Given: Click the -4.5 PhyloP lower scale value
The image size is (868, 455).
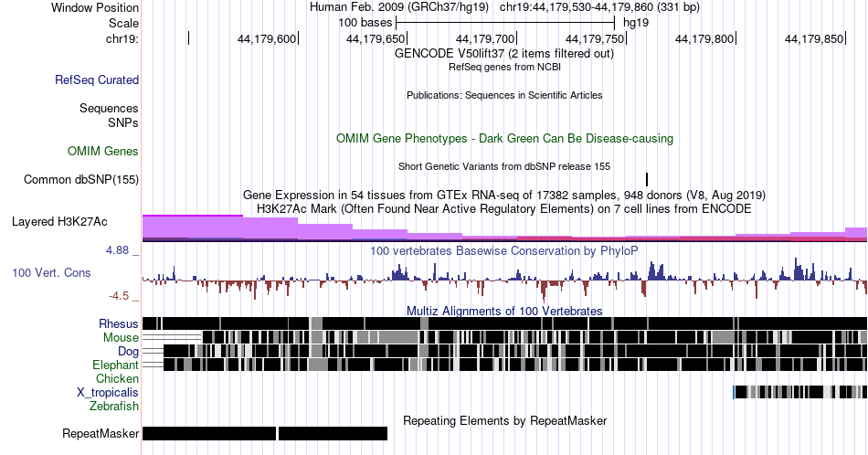Looking at the screenshot, I should pos(119,296).
